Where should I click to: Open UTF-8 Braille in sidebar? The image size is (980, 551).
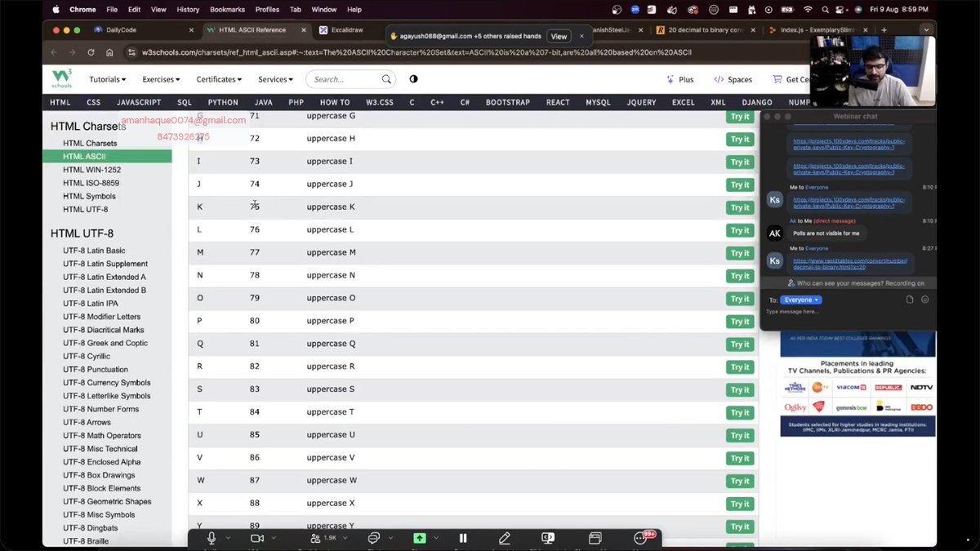pos(86,541)
